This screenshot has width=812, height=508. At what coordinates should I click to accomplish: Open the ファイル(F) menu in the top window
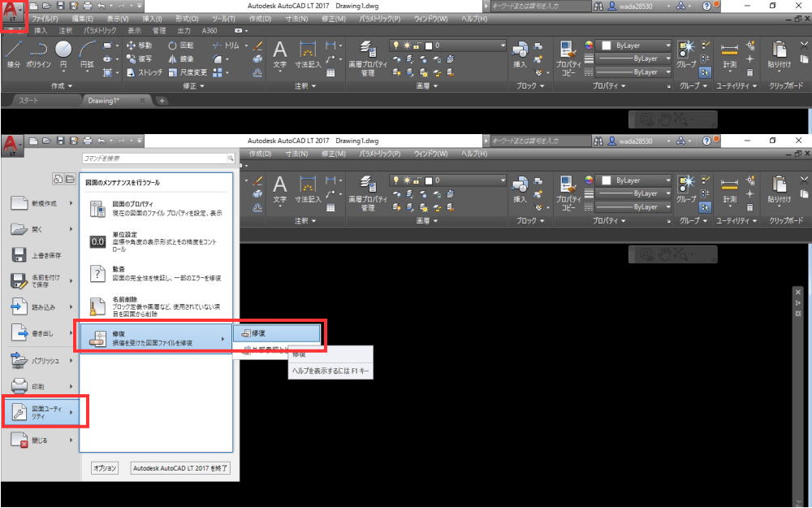45,19
